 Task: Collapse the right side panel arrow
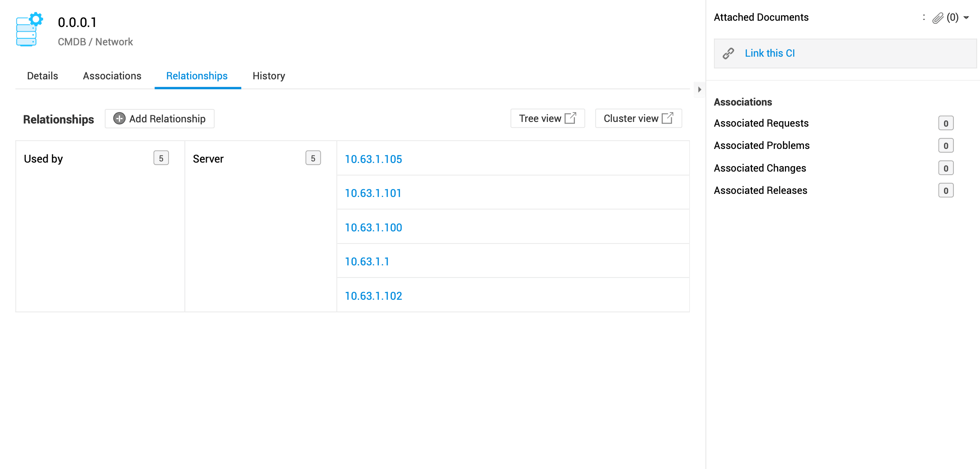[x=699, y=90]
